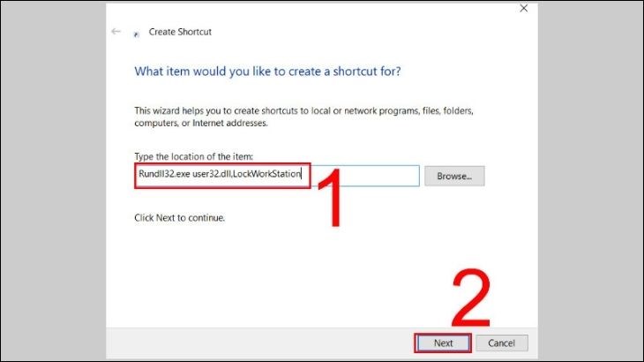
Task: Click heading 'What item would you like to create a shortcut for?'
Action: [267, 72]
